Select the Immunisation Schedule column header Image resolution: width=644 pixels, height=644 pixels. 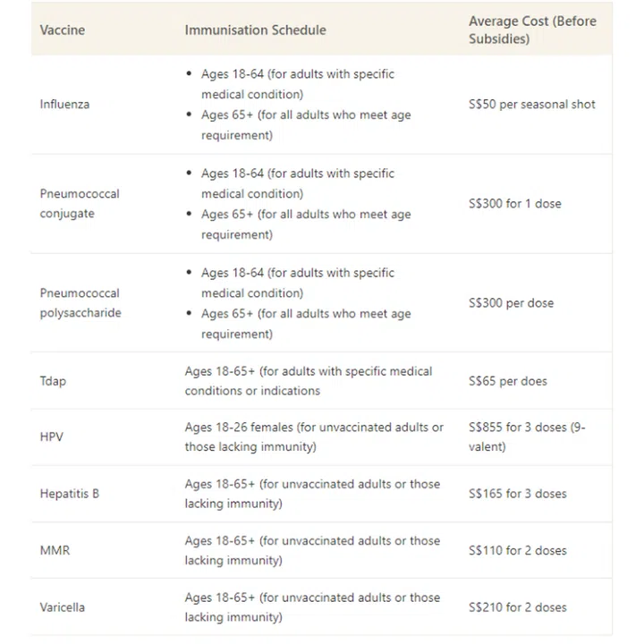pos(255,30)
